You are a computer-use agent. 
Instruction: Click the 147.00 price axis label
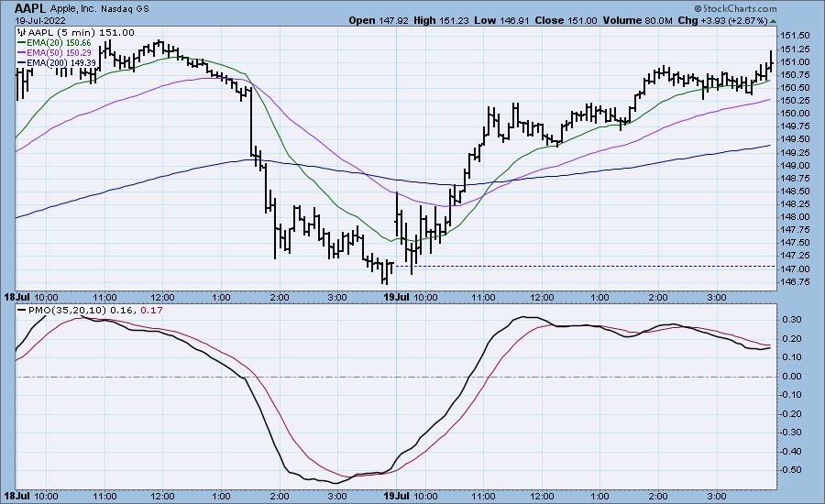pos(795,268)
